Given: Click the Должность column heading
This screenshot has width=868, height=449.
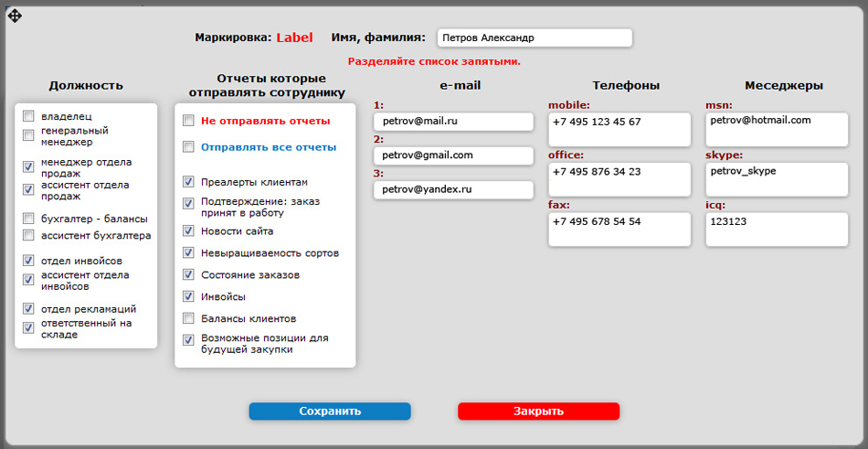Looking at the screenshot, I should (x=86, y=86).
